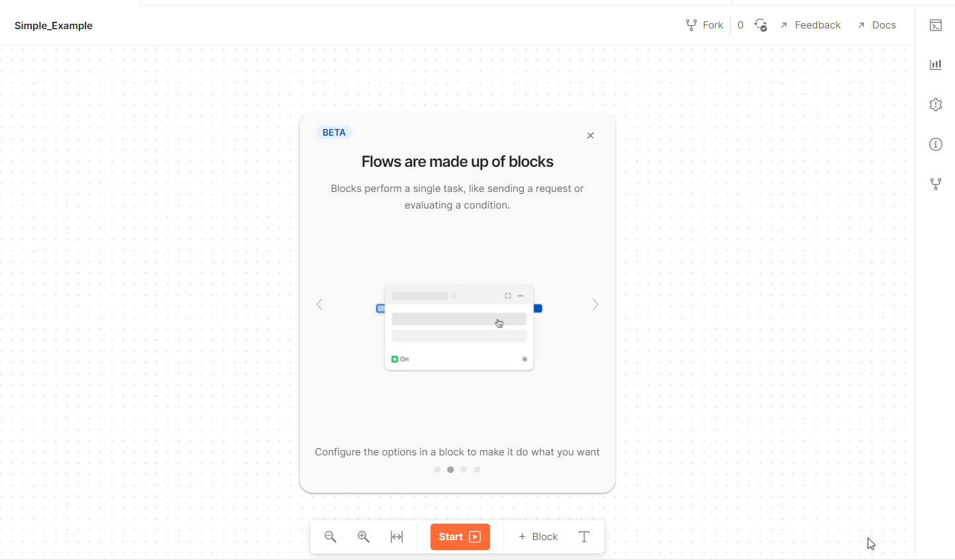Click the zoom out magnifier icon
The image size is (955, 560).
pos(330,537)
